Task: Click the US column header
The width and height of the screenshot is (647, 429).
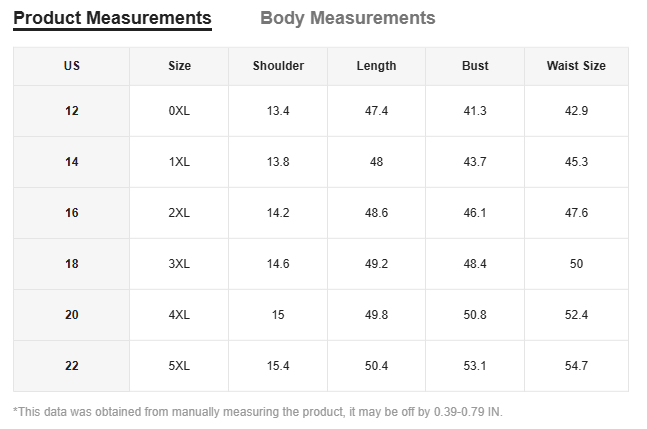Action: click(72, 66)
